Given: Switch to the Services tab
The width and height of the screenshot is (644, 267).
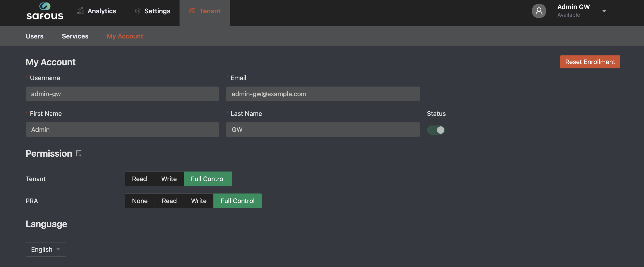Looking at the screenshot, I should [x=75, y=36].
